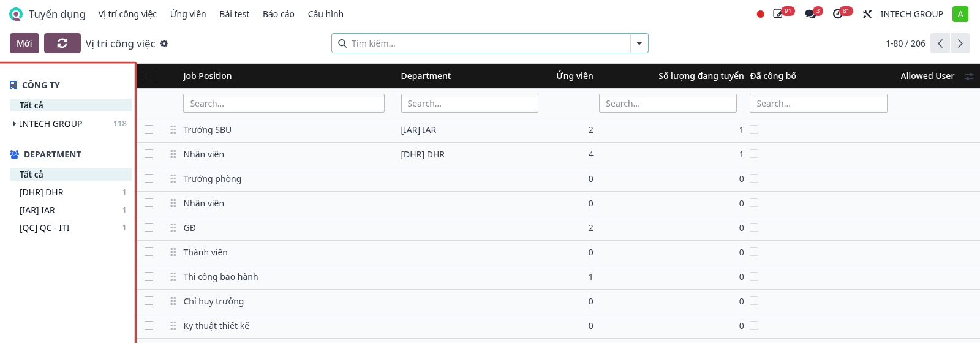This screenshot has width=980, height=343.
Task: Open the activities clock icon
Action: [837, 14]
